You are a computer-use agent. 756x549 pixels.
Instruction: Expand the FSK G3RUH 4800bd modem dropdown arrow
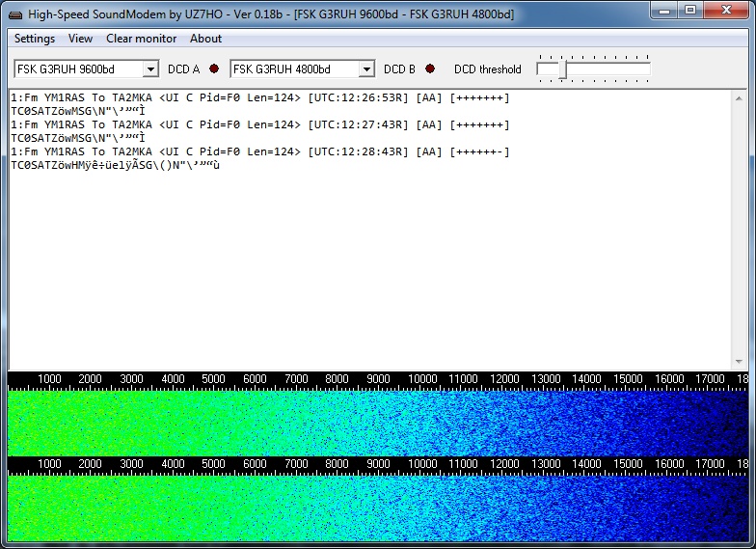pos(366,69)
